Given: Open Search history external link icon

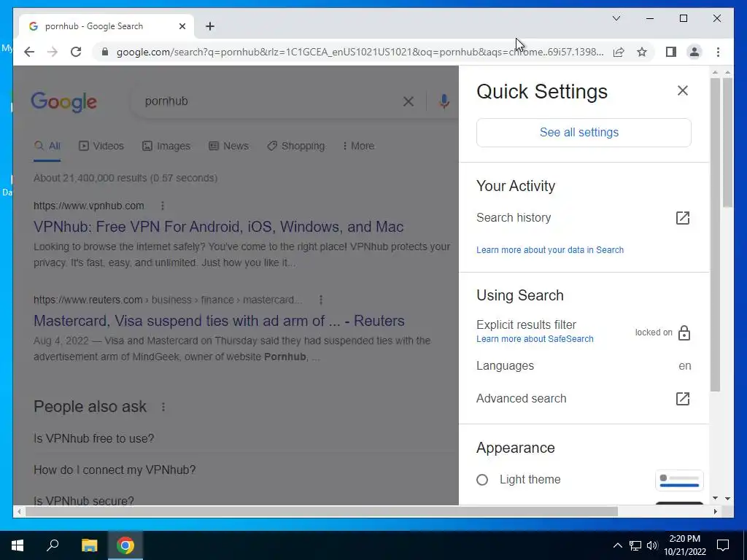Looking at the screenshot, I should click(683, 217).
